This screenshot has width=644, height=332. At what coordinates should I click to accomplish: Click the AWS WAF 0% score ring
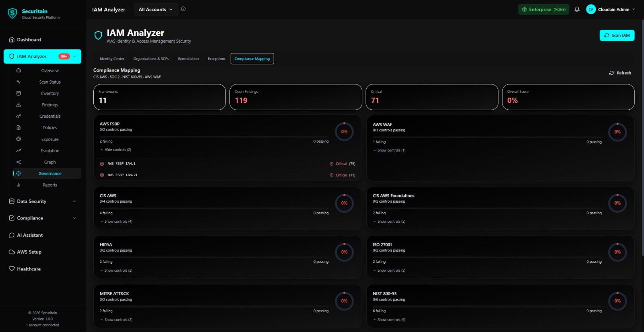617,132
